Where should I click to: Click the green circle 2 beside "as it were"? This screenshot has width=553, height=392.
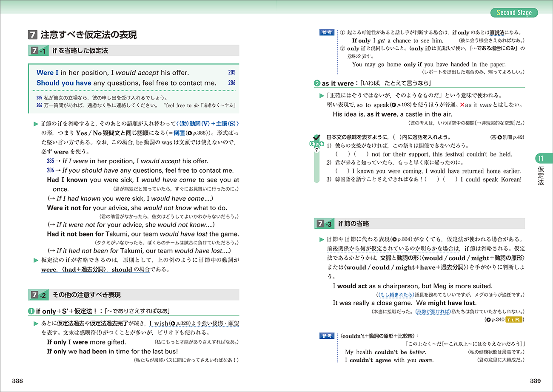coord(316,83)
